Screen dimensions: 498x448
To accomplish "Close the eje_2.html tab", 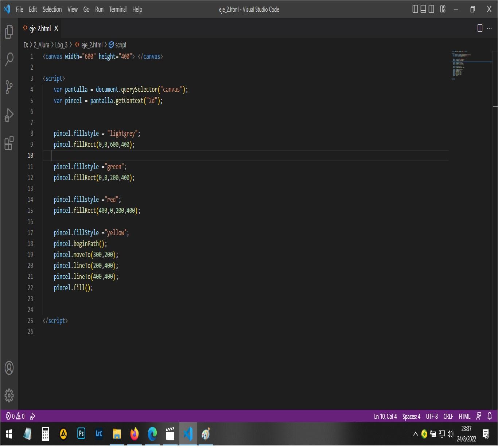I will pyautogui.click(x=56, y=28).
